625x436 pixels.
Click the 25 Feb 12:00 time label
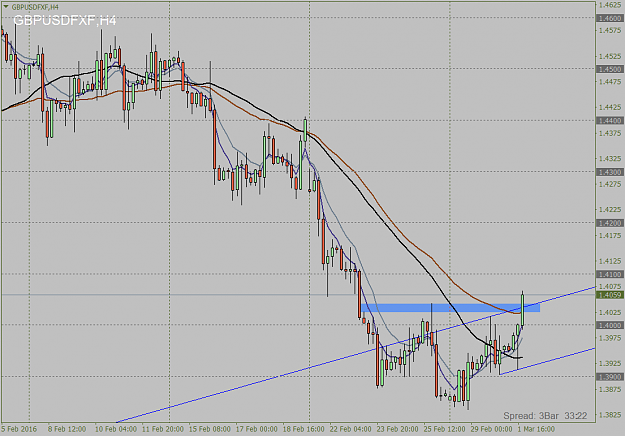(x=444, y=429)
